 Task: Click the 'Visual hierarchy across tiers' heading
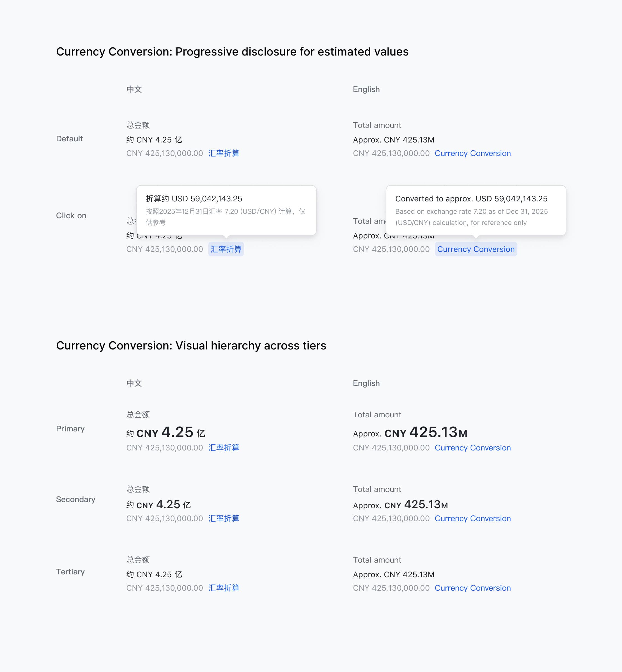191,346
